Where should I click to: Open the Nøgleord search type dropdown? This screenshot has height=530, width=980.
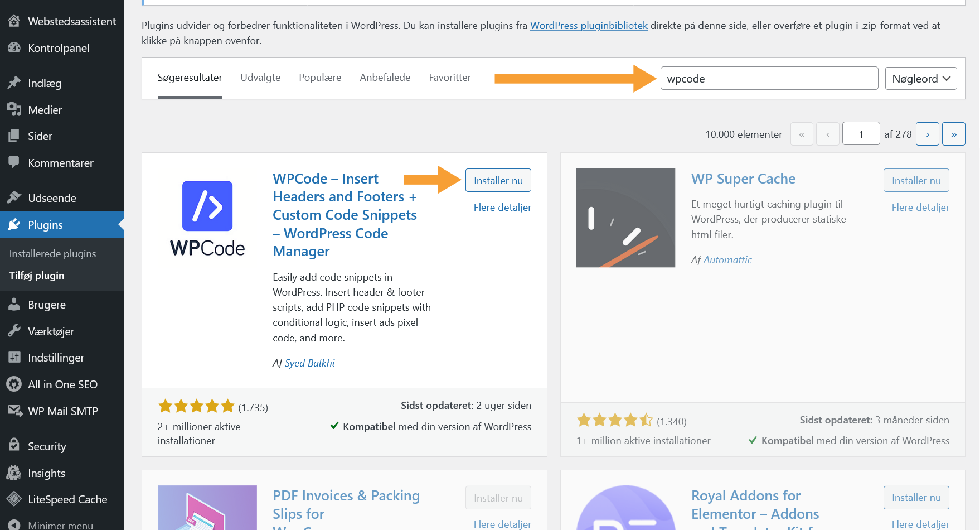tap(920, 79)
